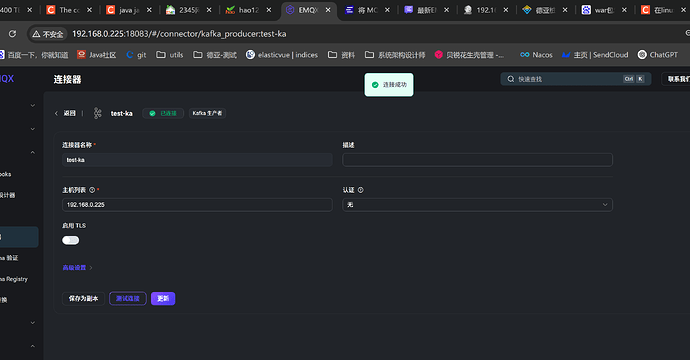Click the save as copy button
The width and height of the screenshot is (690, 360).
coord(83,298)
